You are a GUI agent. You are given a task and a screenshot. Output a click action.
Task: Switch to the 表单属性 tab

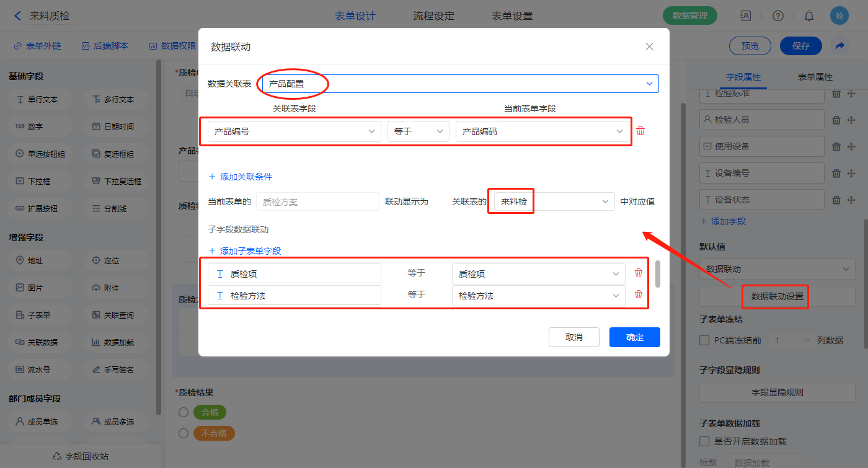coord(815,77)
